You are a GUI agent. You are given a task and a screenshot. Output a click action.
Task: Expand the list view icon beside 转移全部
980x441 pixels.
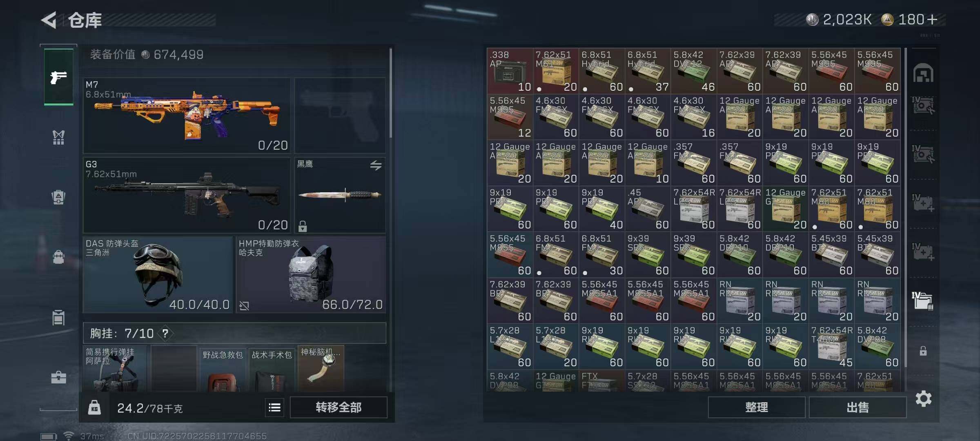[274, 408]
